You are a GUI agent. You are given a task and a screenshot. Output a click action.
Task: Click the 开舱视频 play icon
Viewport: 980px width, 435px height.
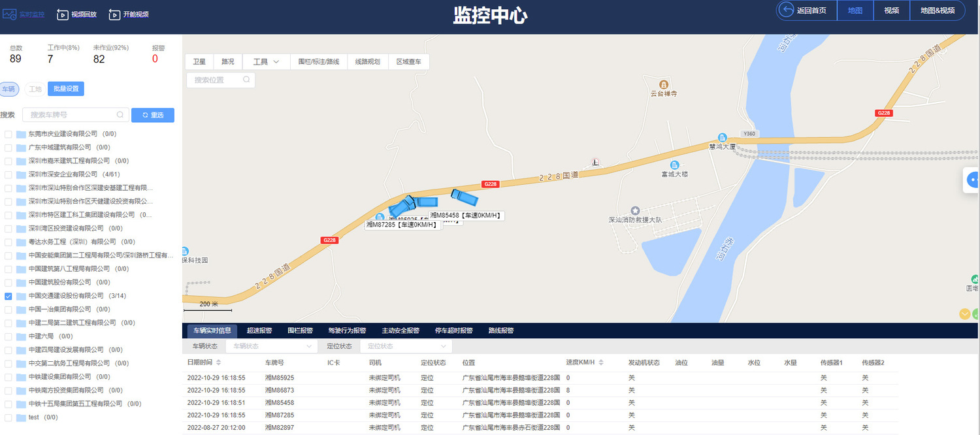(114, 14)
